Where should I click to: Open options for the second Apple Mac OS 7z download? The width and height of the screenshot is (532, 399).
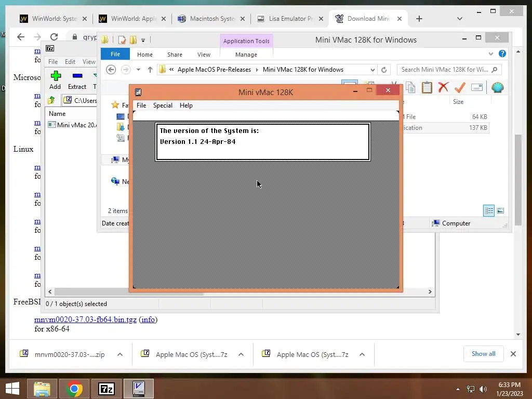point(362,354)
